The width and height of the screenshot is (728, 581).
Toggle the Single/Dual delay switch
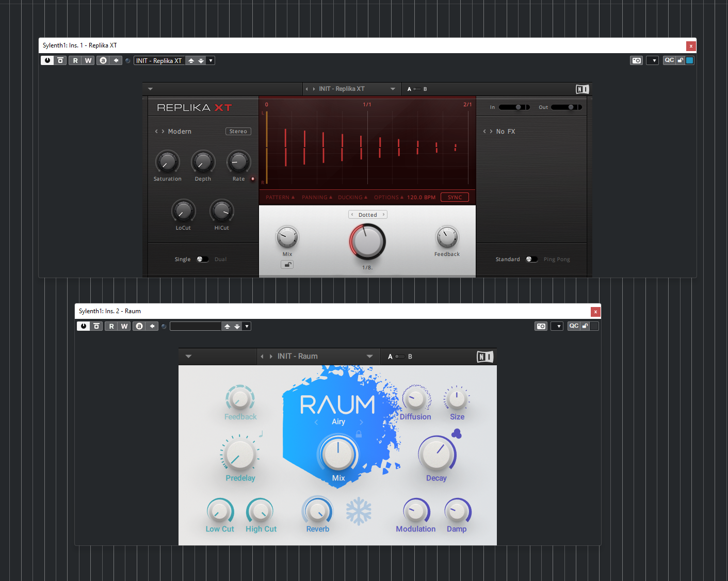202,259
